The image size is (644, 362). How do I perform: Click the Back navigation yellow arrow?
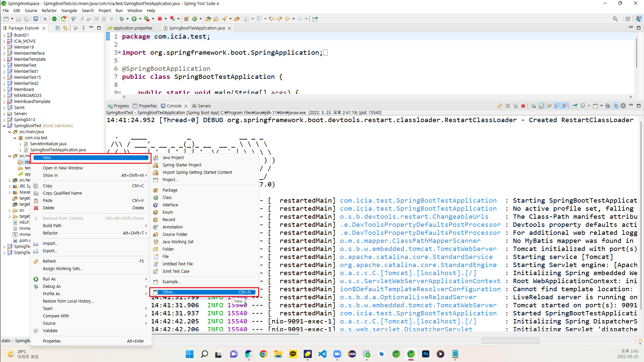287,19
